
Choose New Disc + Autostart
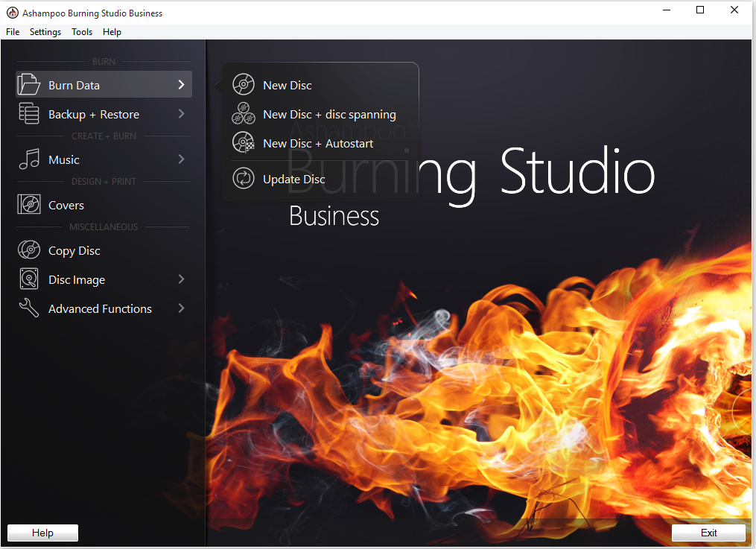coord(318,143)
